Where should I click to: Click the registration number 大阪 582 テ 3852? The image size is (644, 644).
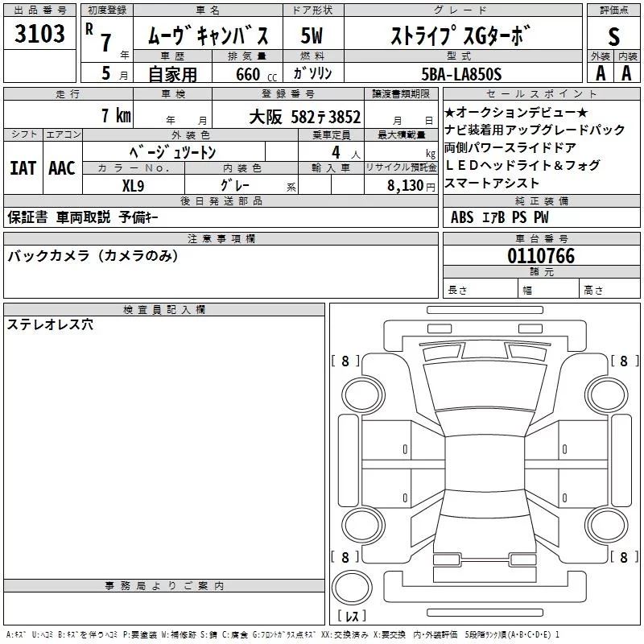[x=305, y=117]
